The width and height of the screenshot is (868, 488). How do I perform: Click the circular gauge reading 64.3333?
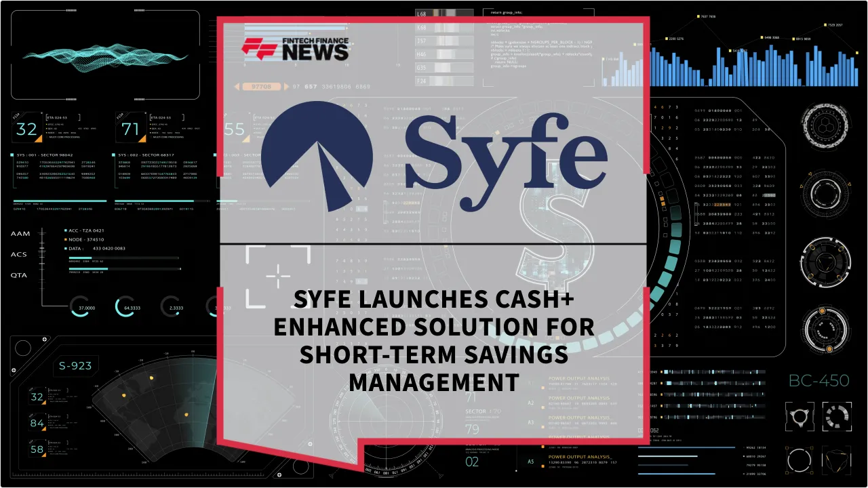(129, 307)
